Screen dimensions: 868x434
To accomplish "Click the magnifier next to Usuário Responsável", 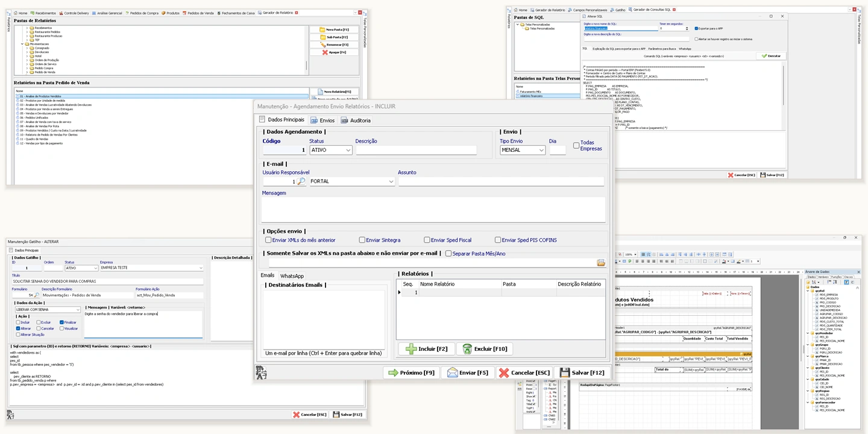I will pos(301,181).
